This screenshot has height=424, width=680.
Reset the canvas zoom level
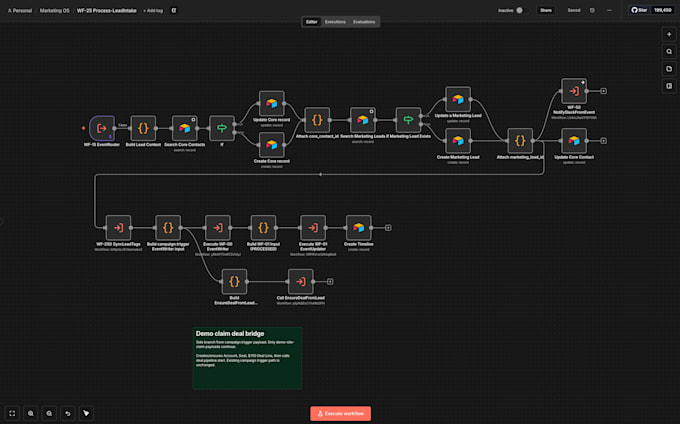pos(68,413)
